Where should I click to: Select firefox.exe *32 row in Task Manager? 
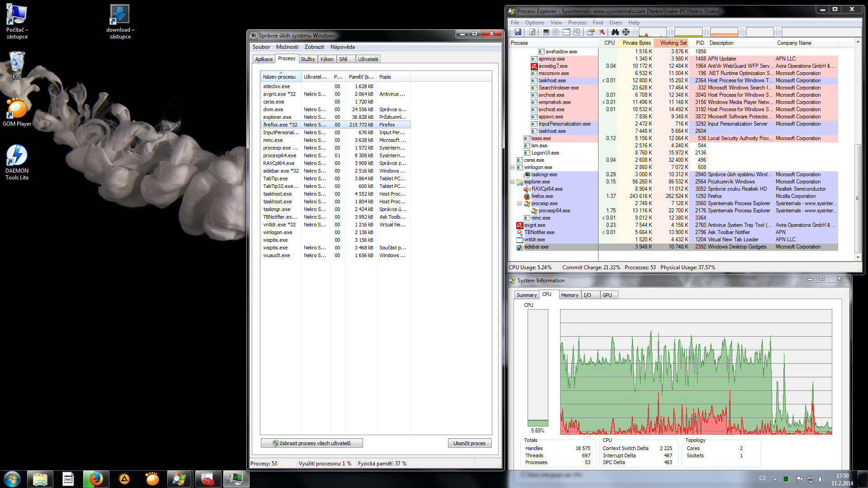coord(336,125)
